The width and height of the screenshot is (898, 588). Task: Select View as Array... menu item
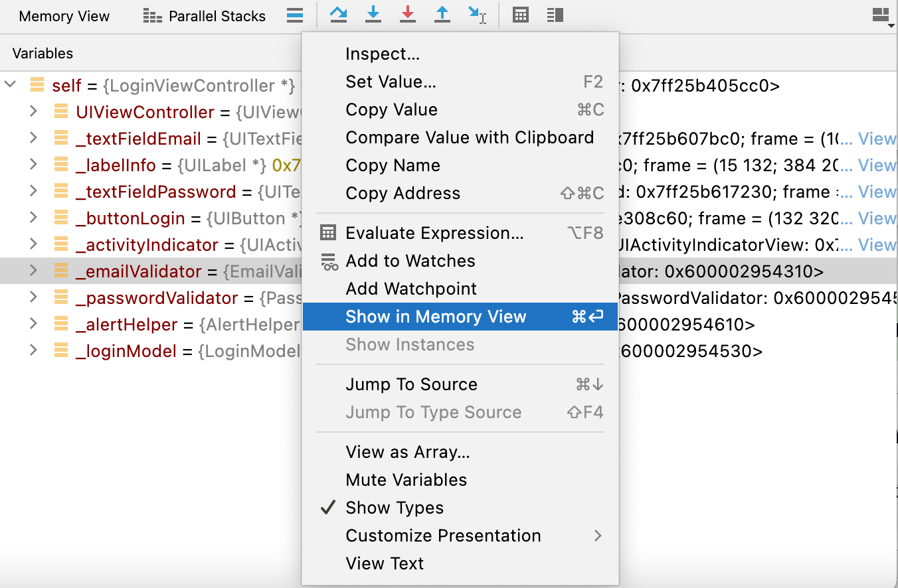(460, 452)
